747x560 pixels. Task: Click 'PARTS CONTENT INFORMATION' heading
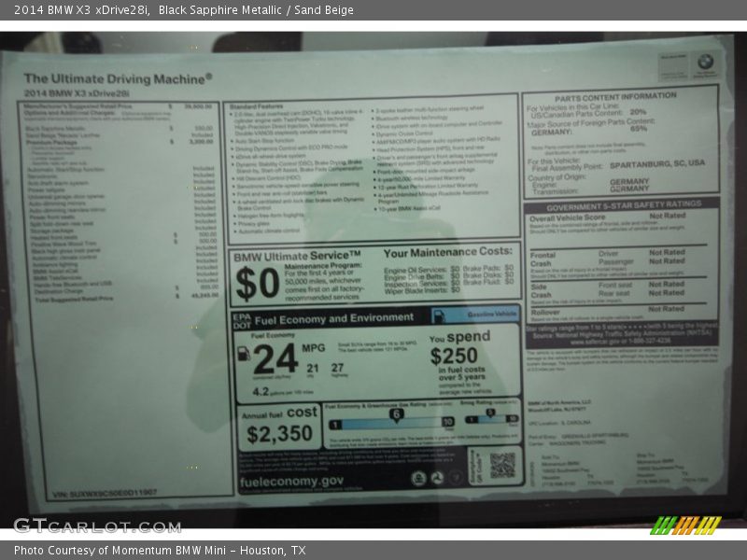click(x=615, y=98)
